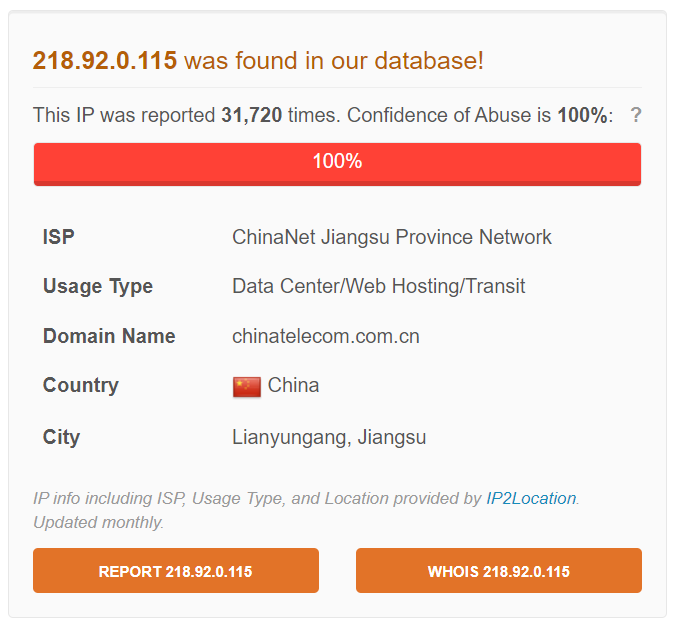Image resolution: width=678 pixels, height=628 pixels.
Task: Click the Country row label
Action: [81, 385]
